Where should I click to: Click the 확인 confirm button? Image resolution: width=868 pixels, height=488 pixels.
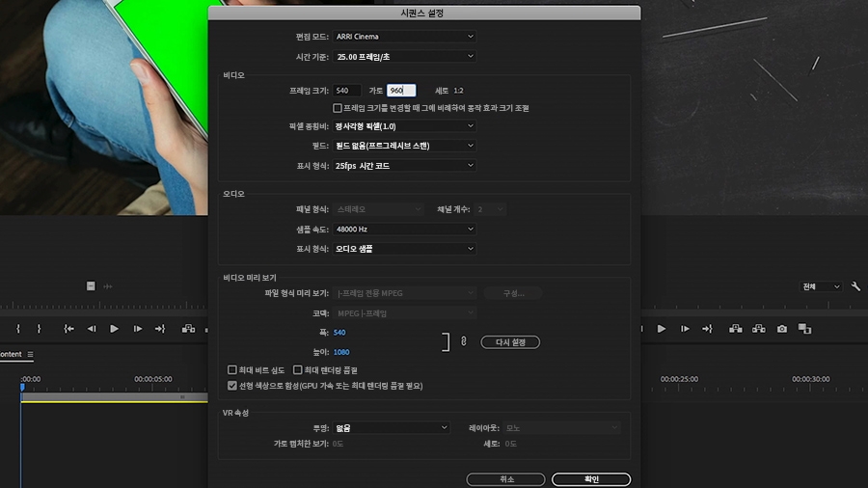(x=590, y=479)
